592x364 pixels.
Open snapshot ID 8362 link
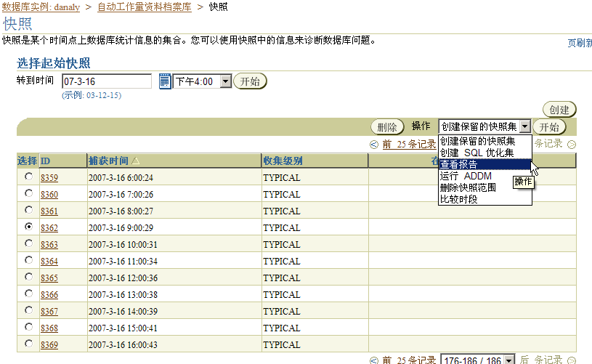click(49, 227)
